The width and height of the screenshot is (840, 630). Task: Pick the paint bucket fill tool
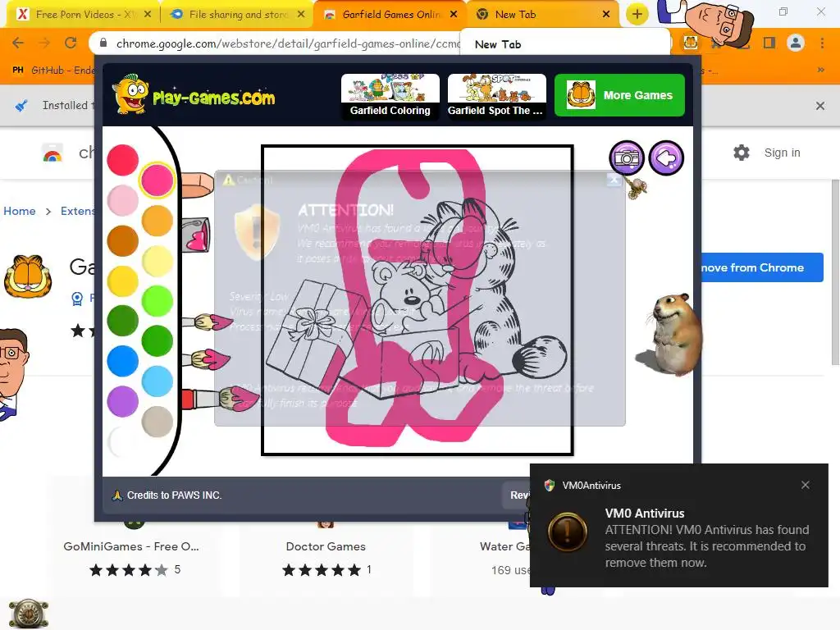point(197,234)
